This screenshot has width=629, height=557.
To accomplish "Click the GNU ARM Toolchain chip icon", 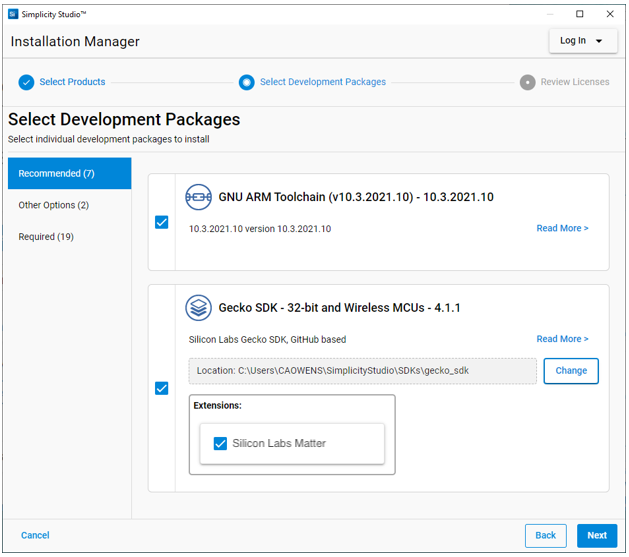I will [198, 197].
